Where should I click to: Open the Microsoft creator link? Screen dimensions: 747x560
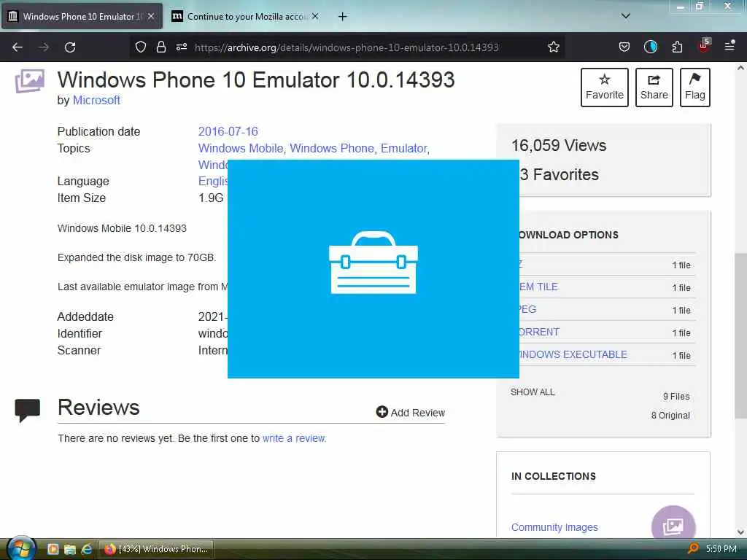96,101
